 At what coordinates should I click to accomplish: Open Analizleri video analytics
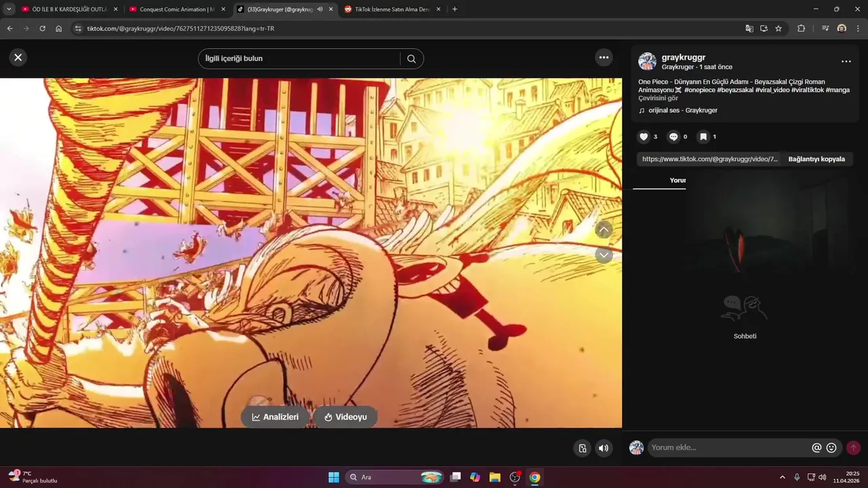coord(275,417)
